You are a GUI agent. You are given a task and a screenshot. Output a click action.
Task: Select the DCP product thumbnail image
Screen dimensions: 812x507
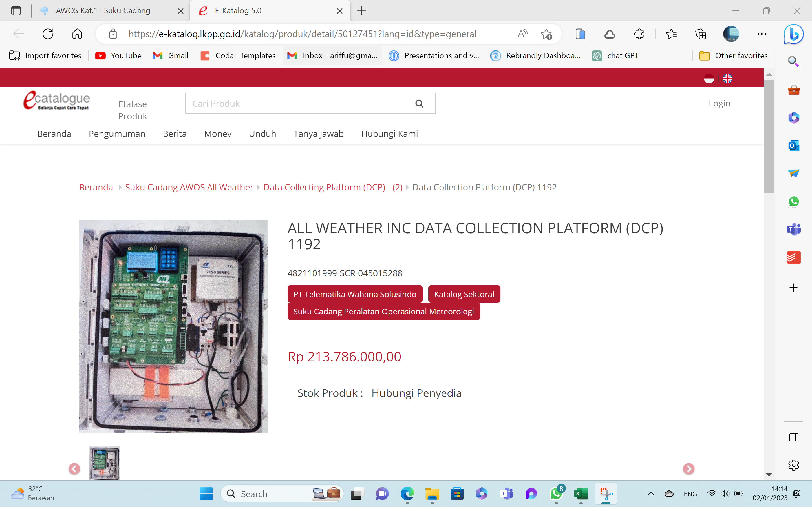(104, 463)
